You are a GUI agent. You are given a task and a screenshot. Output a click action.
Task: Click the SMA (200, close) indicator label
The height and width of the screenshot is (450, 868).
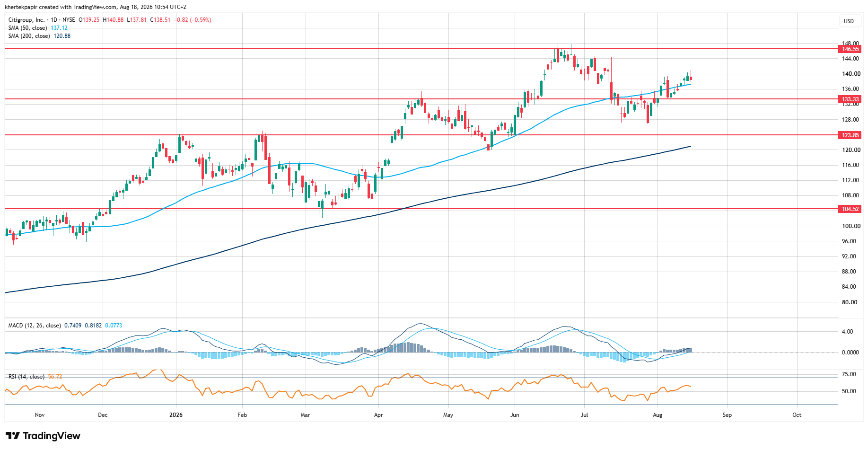[29, 36]
